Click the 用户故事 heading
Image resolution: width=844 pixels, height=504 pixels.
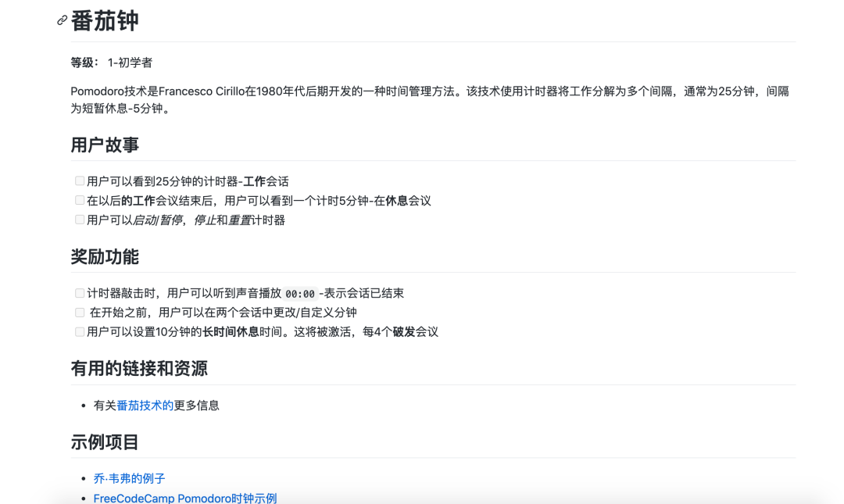pyautogui.click(x=105, y=145)
